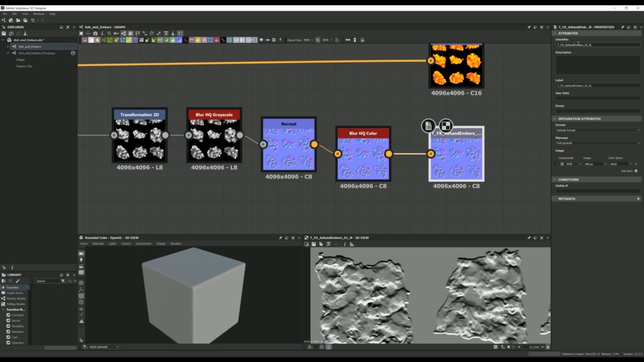
Task: Open sRGB (default) dropdown in 3D View
Action: (104, 347)
